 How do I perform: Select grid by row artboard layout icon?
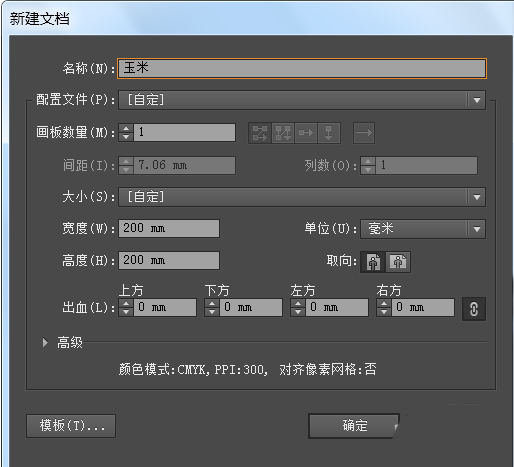click(x=260, y=133)
